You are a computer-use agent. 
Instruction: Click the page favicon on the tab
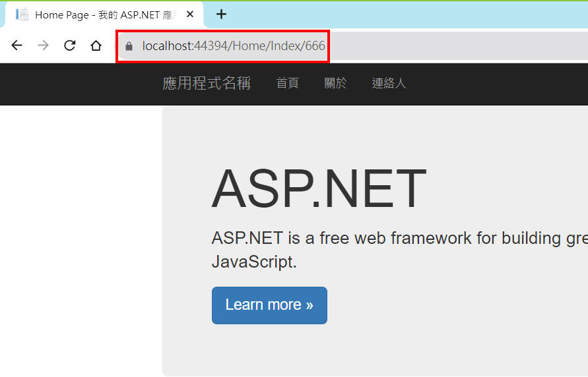(x=22, y=14)
